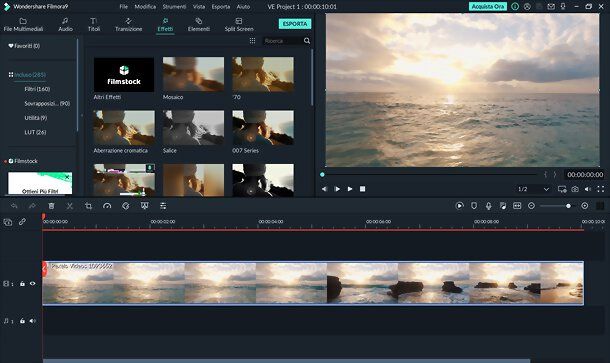The width and height of the screenshot is (610, 363).
Task: Click timeline zoom in plus icon
Action: pyautogui.click(x=584, y=206)
